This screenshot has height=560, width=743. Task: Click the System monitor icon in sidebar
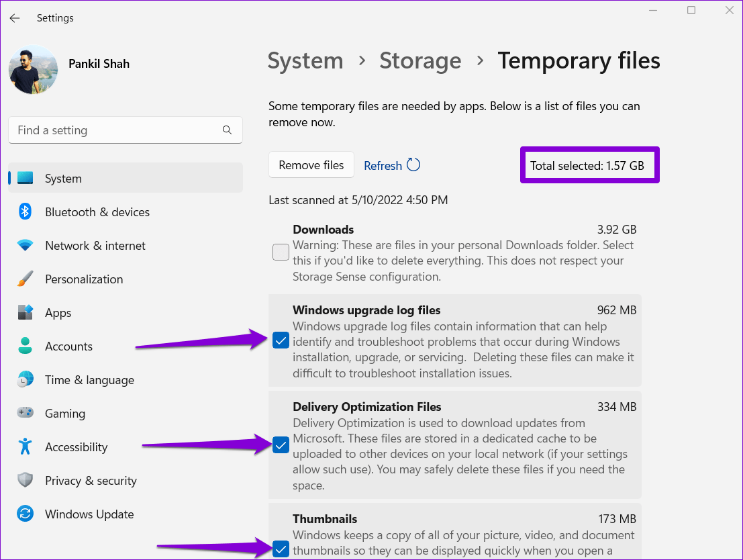click(x=25, y=178)
